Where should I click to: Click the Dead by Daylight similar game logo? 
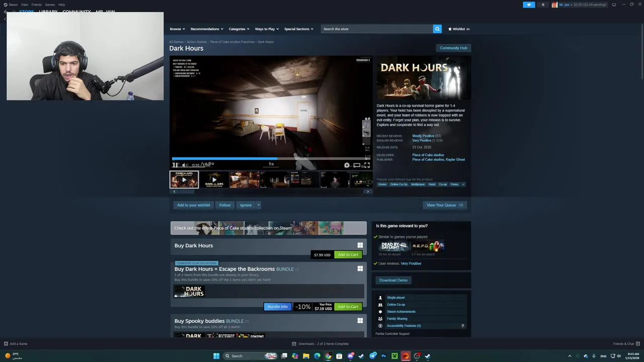(394, 246)
